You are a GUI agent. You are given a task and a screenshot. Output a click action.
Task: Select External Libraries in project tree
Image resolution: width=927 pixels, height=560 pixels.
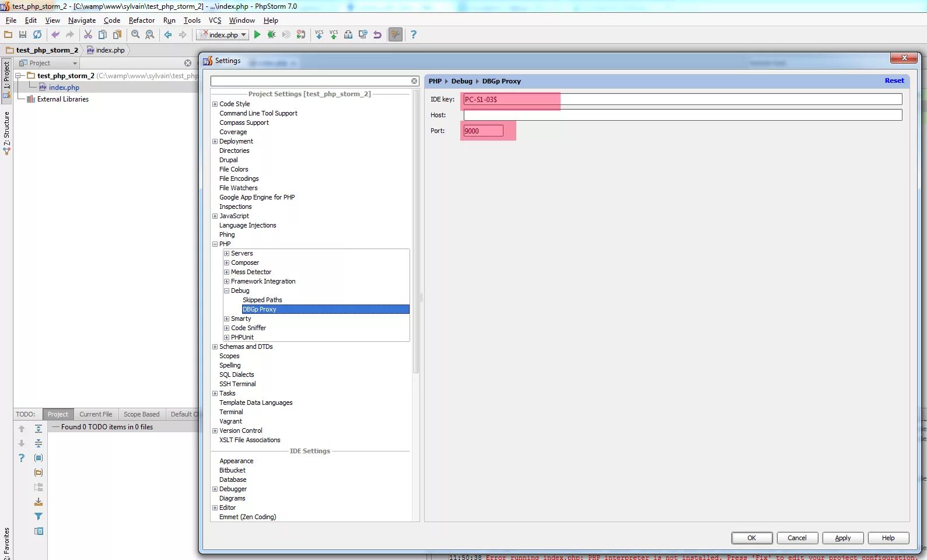62,99
